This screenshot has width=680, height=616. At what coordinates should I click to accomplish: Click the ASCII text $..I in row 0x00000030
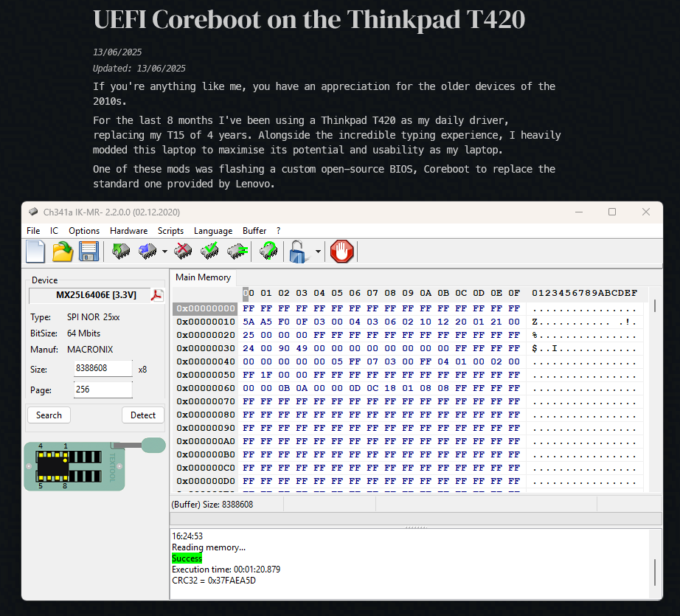[545, 348]
